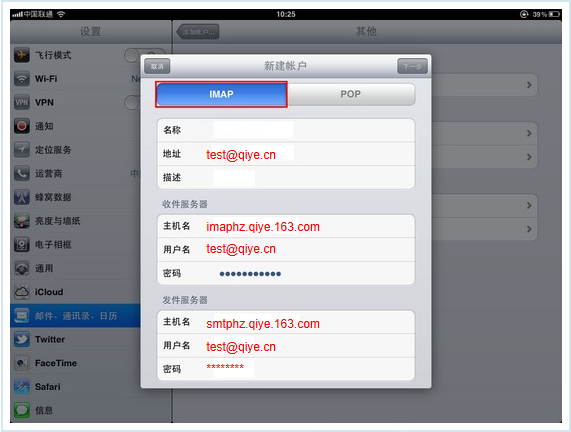Select the Safari row text

[x=48, y=387]
